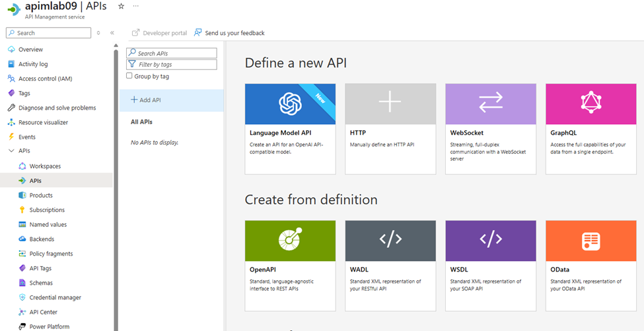Click the Access control (IAM) people icon
Image resolution: width=644 pixels, height=331 pixels.
pyautogui.click(x=11, y=79)
